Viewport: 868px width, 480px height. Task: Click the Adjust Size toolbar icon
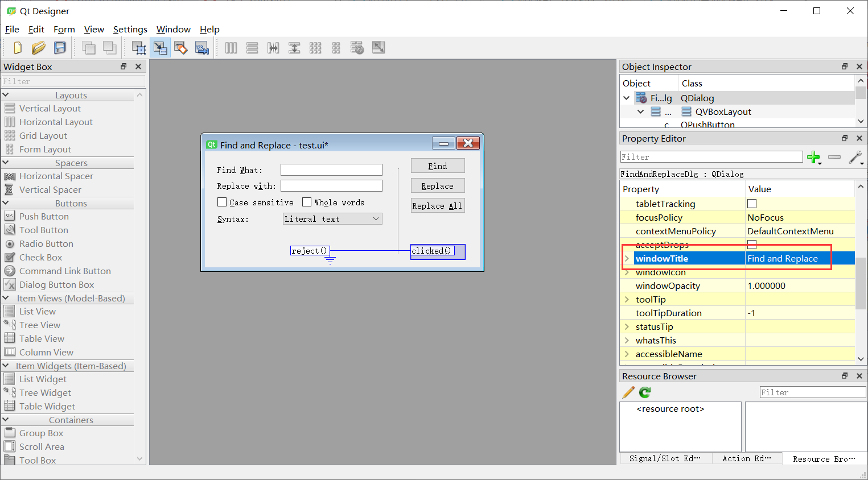tap(379, 48)
